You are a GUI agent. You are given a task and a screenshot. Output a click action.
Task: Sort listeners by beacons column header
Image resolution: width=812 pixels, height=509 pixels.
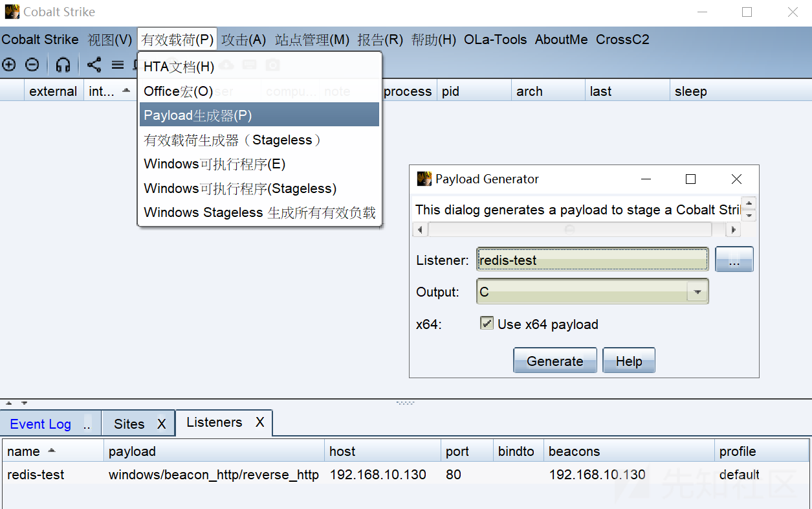(x=629, y=451)
